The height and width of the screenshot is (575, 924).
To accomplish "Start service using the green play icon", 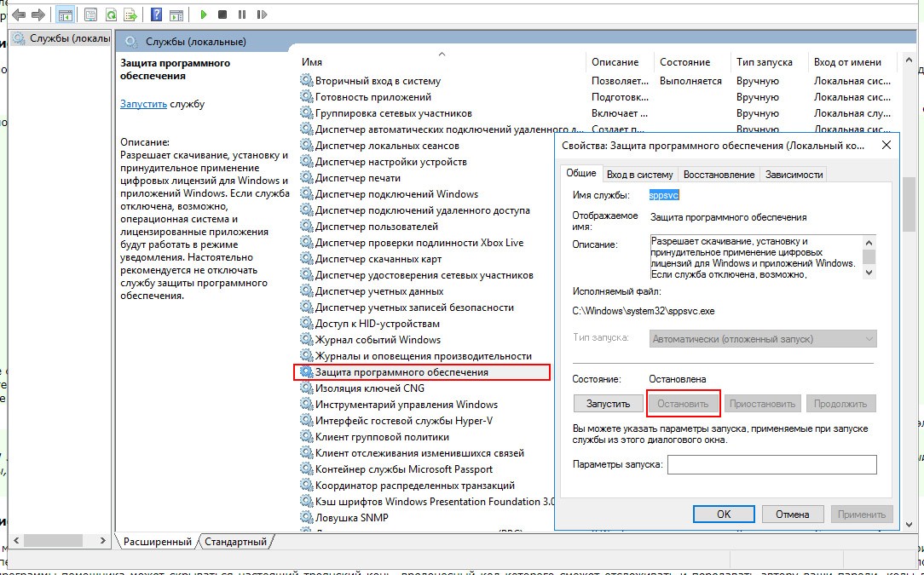I will [204, 14].
